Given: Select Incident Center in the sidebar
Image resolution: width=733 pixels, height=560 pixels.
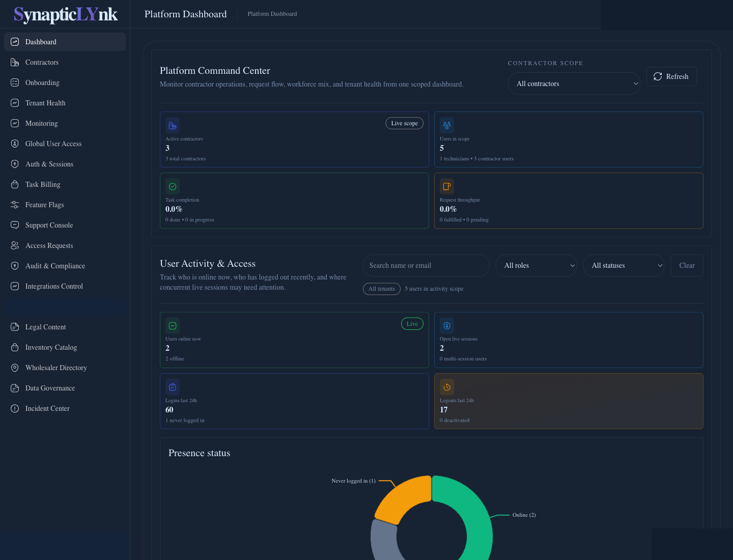Looking at the screenshot, I should (65, 408).
